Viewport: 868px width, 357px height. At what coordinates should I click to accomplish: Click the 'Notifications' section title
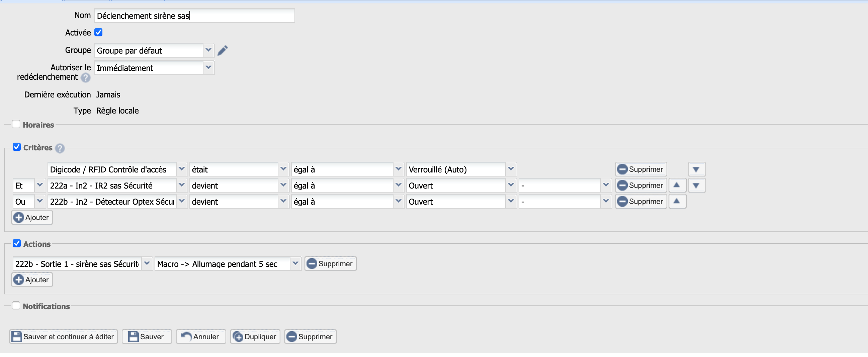coord(46,307)
